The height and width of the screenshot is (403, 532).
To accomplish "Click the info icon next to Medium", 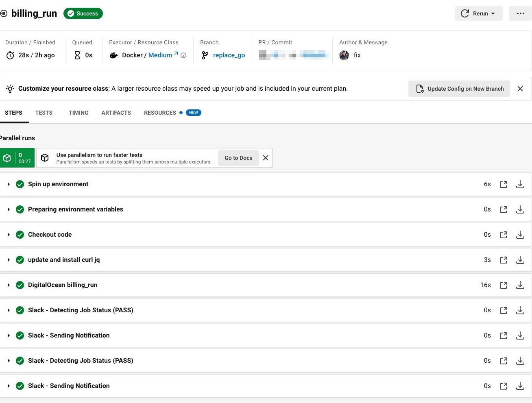I will click(x=183, y=55).
